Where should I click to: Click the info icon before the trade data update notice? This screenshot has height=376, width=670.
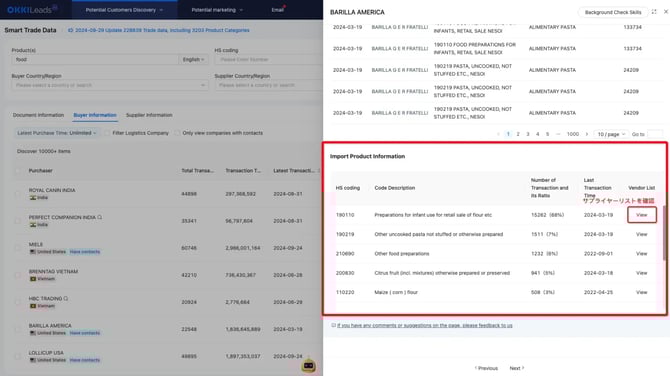[x=71, y=30]
